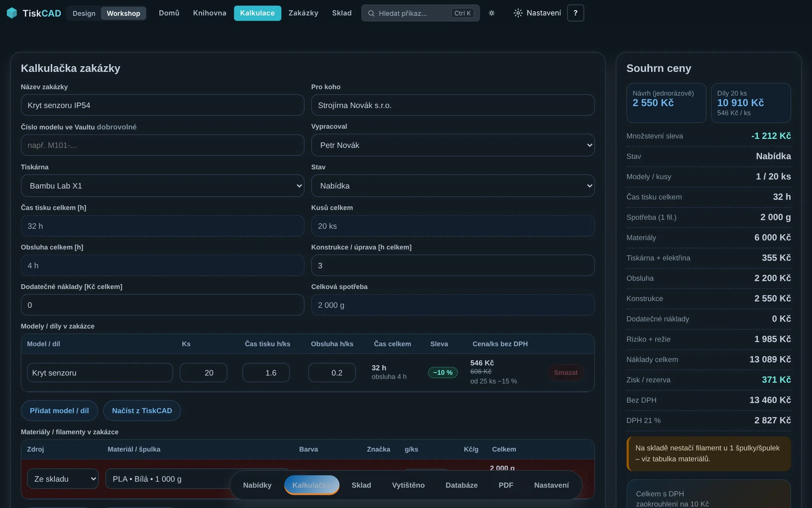
Task: Click the 'Díly 20 ks' price card
Action: (751, 103)
